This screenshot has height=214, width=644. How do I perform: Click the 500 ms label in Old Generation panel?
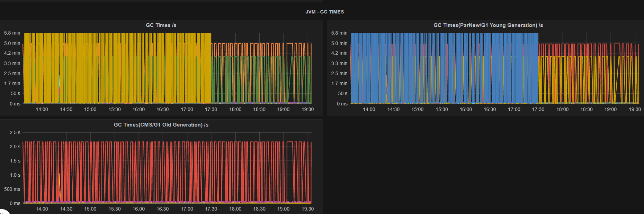coord(12,189)
